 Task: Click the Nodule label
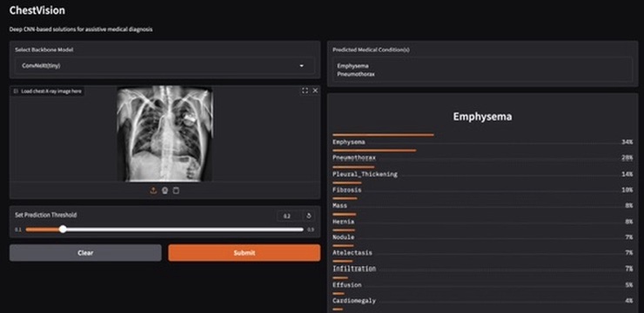click(344, 237)
